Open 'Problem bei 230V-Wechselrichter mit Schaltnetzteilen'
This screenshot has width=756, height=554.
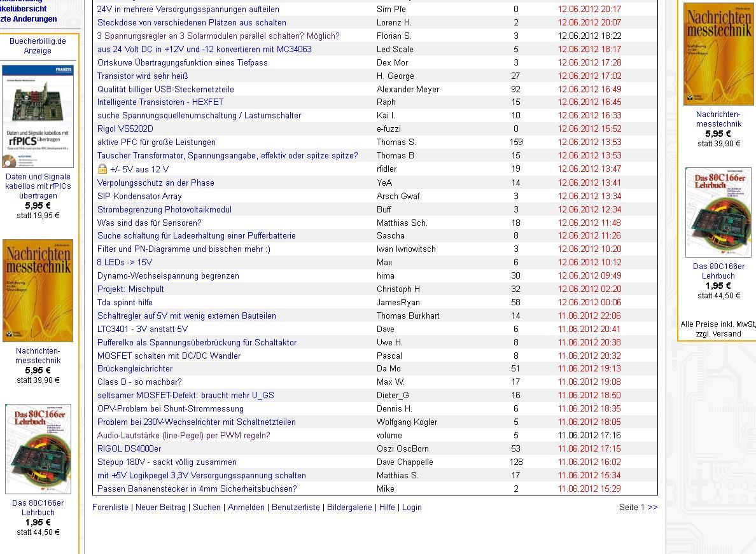[196, 422]
